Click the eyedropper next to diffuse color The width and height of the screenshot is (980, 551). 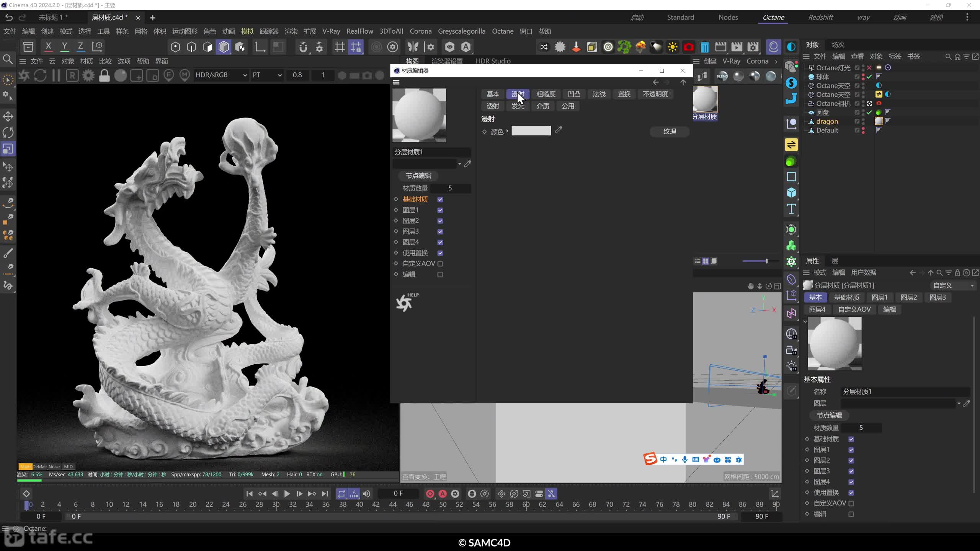click(559, 130)
